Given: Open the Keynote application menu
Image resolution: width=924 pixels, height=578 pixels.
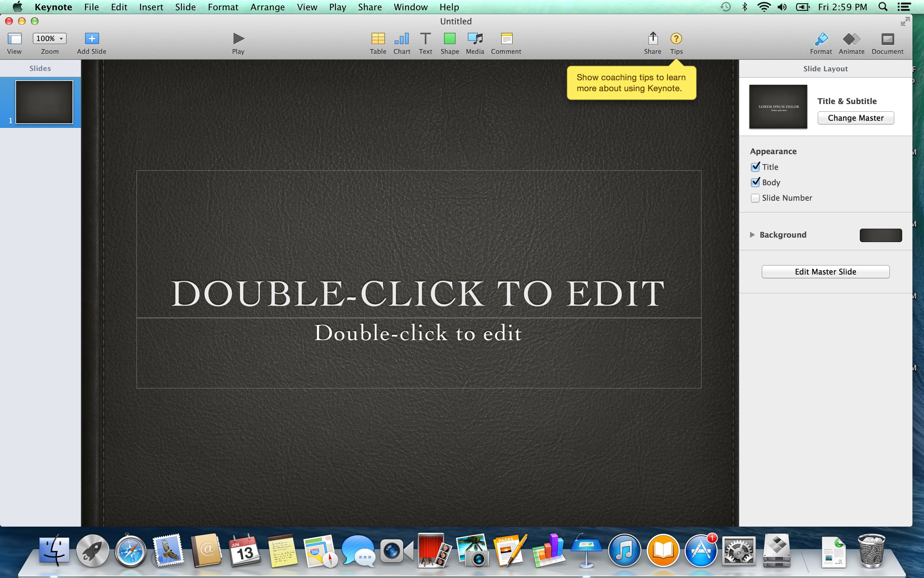Looking at the screenshot, I should pyautogui.click(x=53, y=7).
